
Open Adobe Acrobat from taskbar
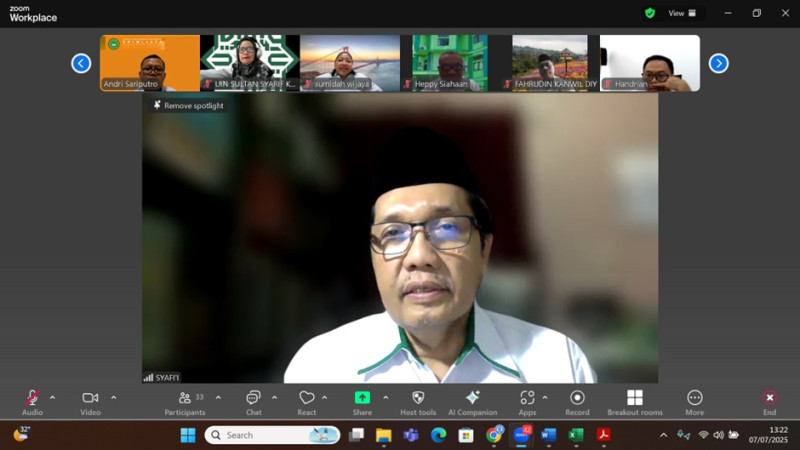click(604, 435)
